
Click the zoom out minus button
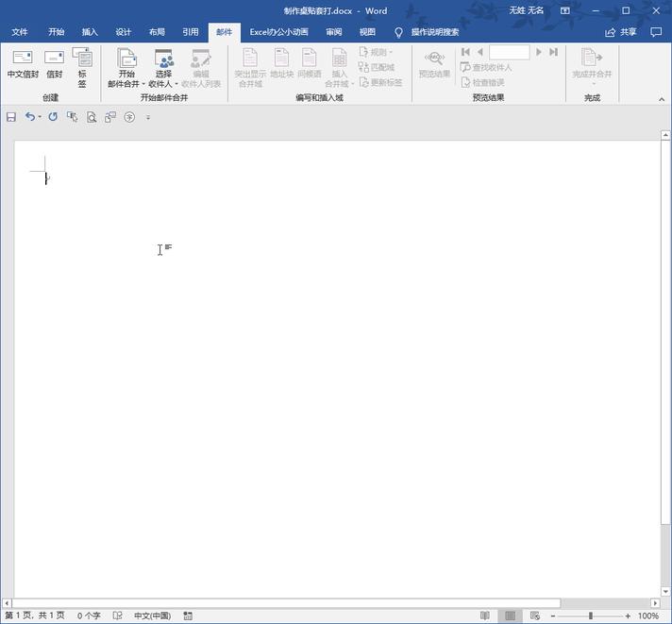click(x=553, y=616)
